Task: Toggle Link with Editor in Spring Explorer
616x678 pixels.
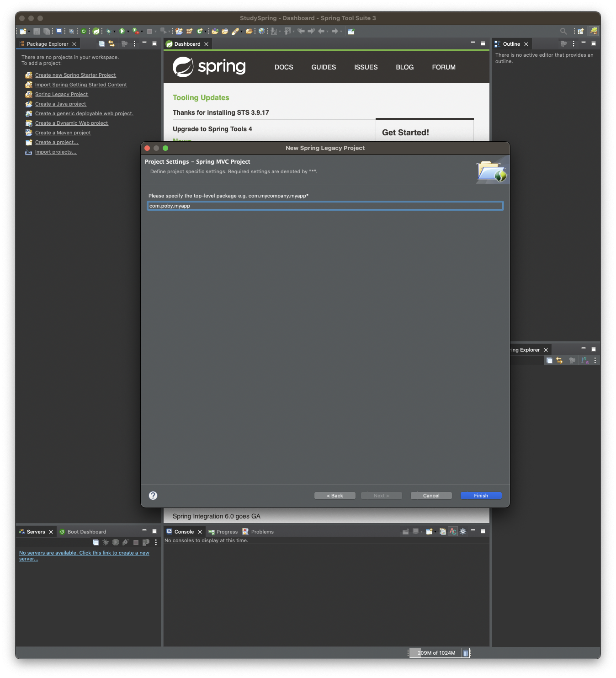Action: tap(559, 360)
